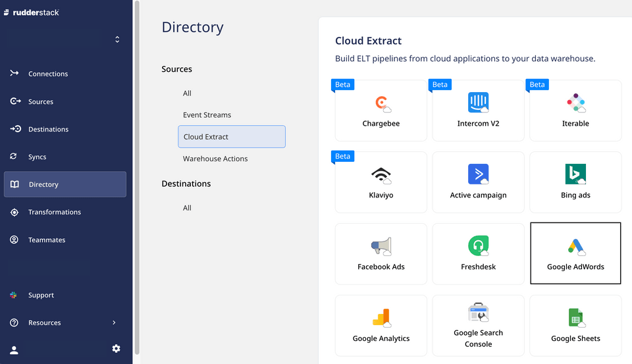Click the Destinations section heading
632x364 pixels.
[186, 184]
